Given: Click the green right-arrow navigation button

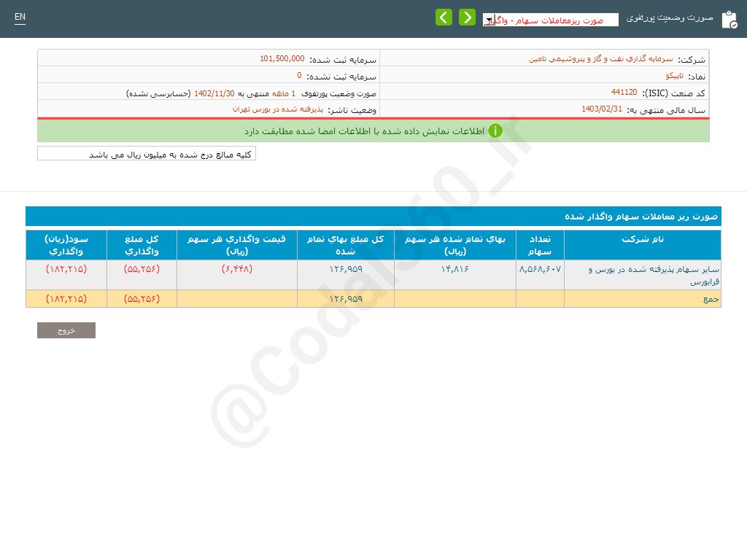Looking at the screenshot, I should point(467,17).
